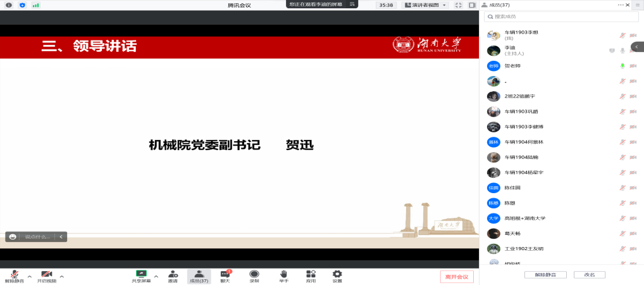Click the blue security shield icon
Screen dimensions: 644x285
click(x=22, y=5)
